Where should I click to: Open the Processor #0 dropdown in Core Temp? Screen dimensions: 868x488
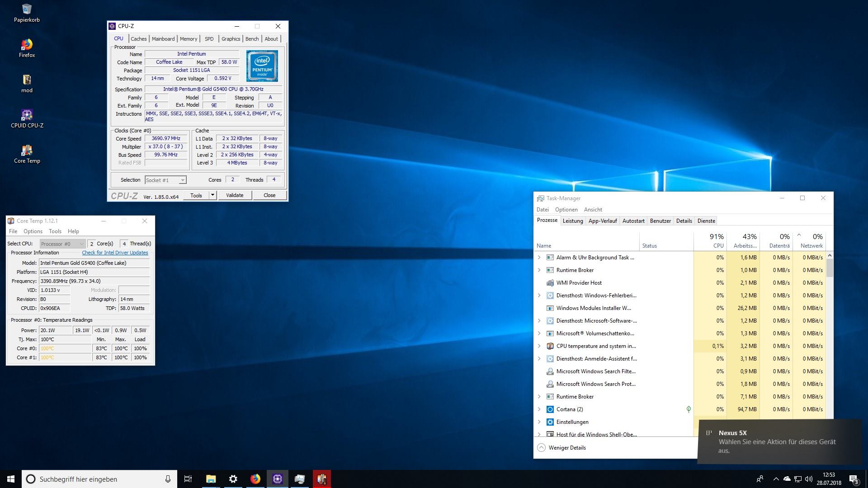click(x=62, y=244)
